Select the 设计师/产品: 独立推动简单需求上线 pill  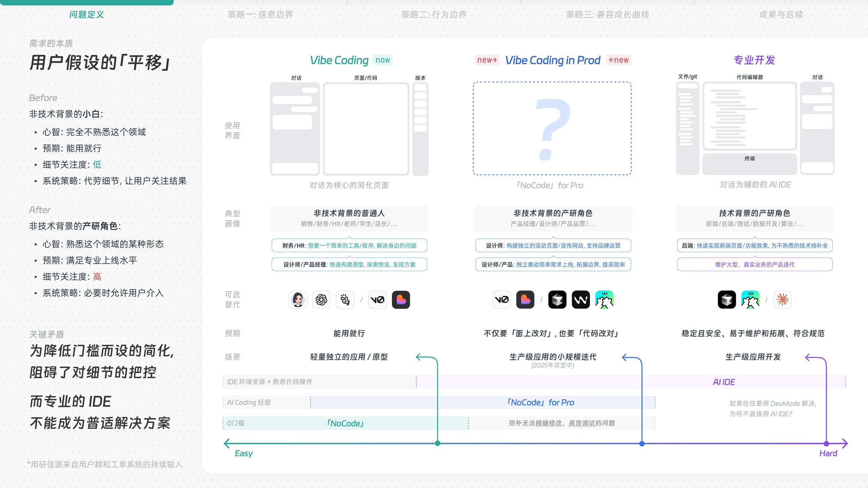(x=553, y=264)
